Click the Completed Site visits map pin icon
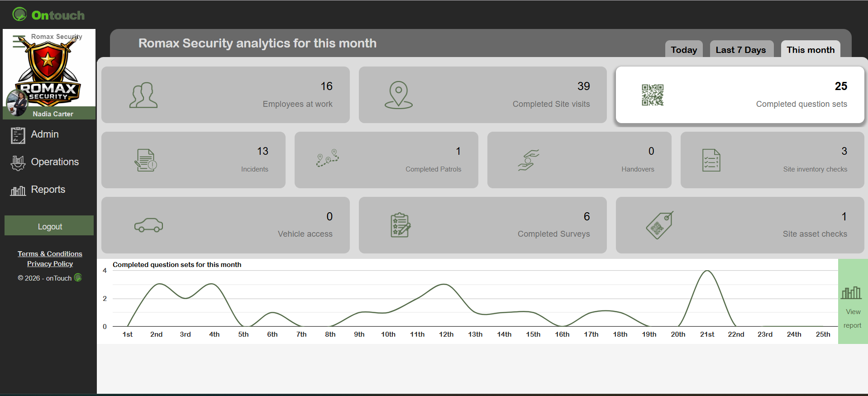Screen dimensions: 868x396 [398, 95]
